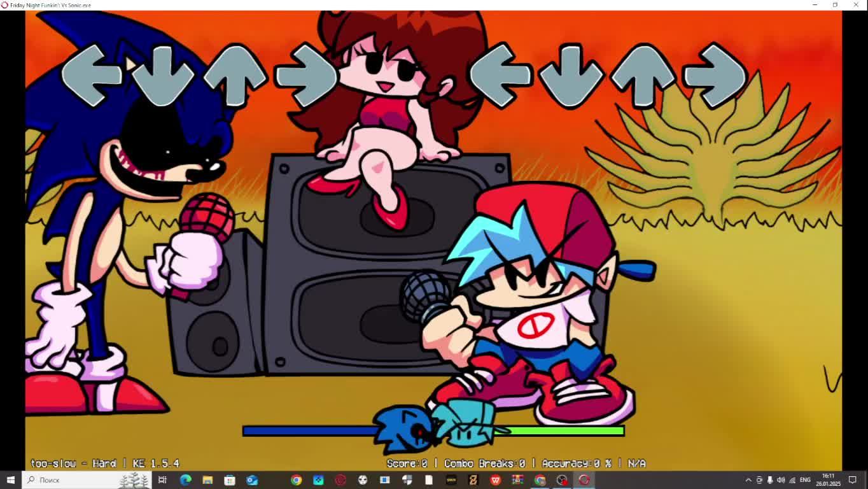This screenshot has width=868, height=489.
Task: Click the blue opponent health bar segment
Action: coord(309,431)
